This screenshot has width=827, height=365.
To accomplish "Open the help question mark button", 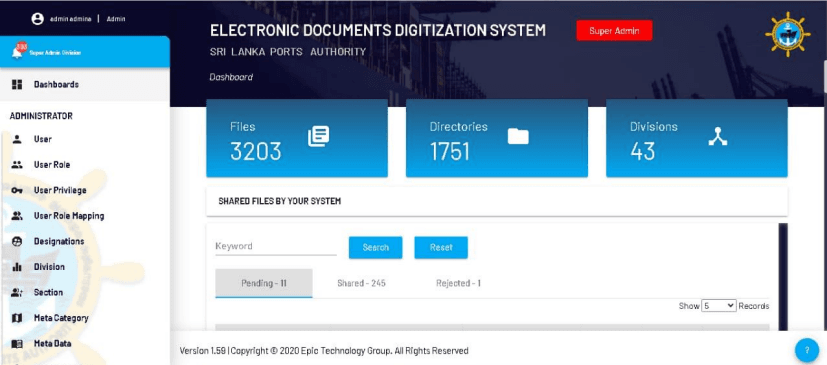I will (x=806, y=350).
